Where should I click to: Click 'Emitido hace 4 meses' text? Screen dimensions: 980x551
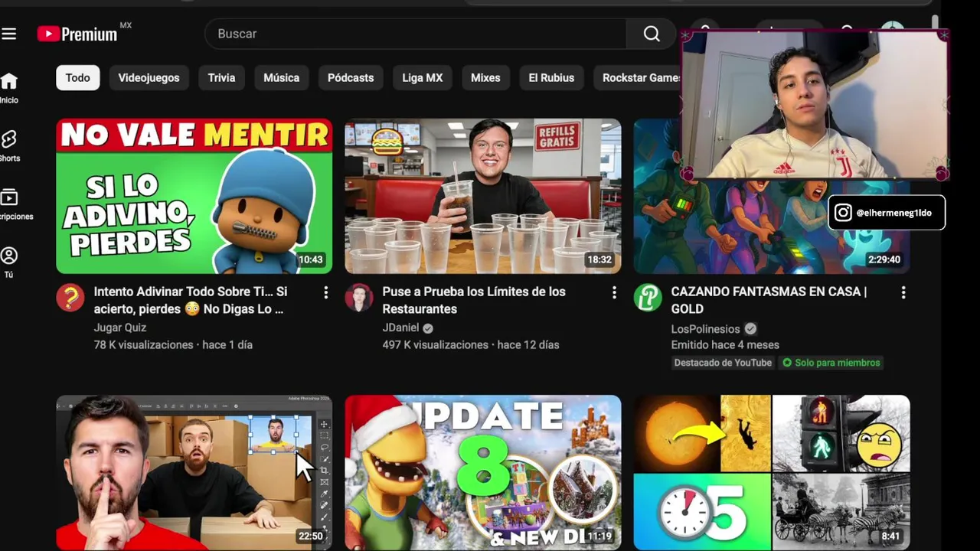(725, 345)
